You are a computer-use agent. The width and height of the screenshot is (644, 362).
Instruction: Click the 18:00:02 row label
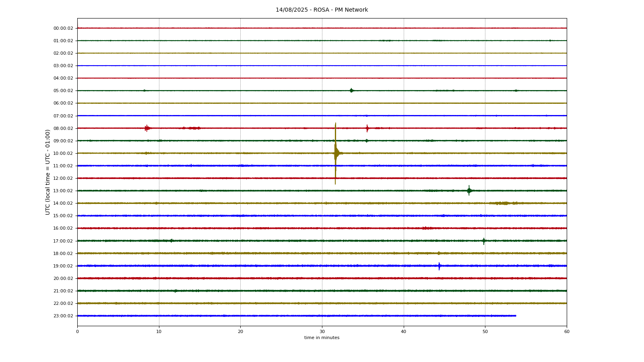(63, 253)
